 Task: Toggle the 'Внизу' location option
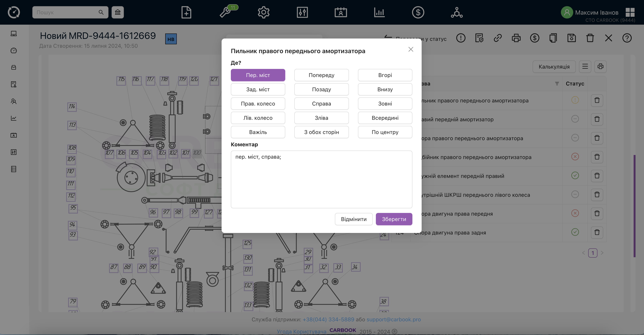click(385, 89)
